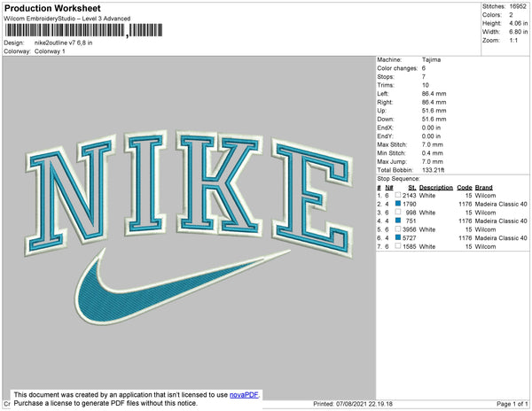Click the 'Description' column header
This screenshot has width=532, height=411.
[x=436, y=188]
